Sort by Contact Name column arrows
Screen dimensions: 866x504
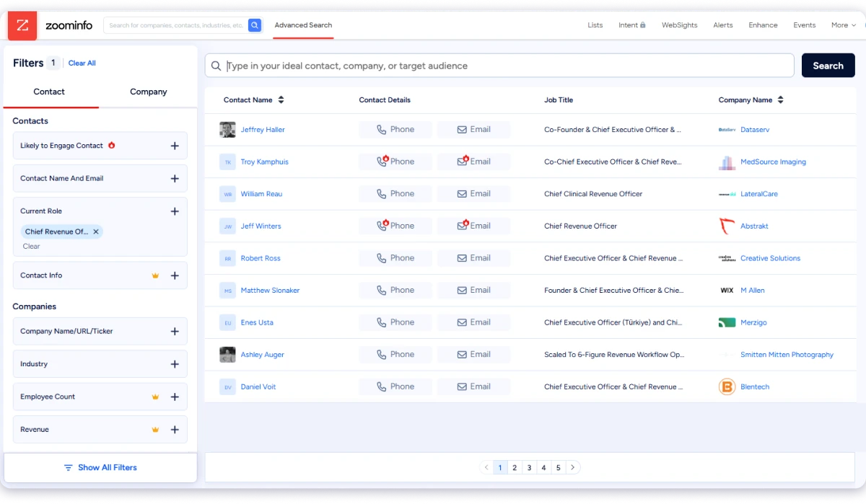click(281, 100)
